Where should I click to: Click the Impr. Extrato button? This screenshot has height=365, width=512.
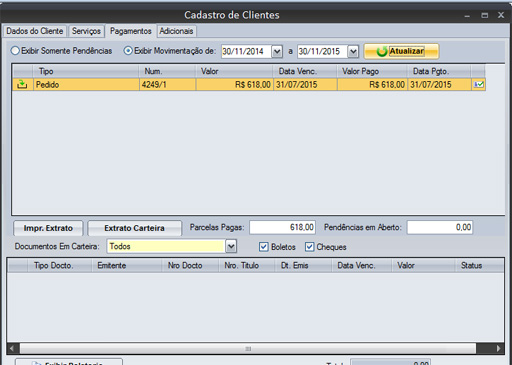(48, 228)
